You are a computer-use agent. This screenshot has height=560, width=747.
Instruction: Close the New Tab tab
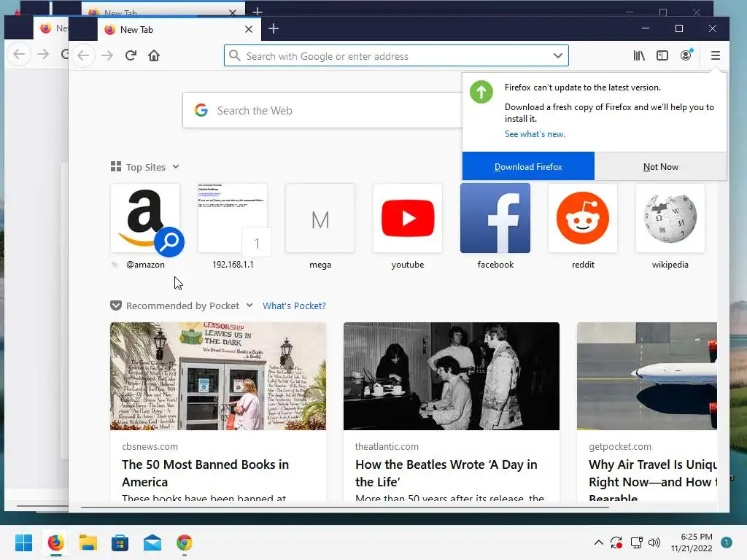coord(249,29)
